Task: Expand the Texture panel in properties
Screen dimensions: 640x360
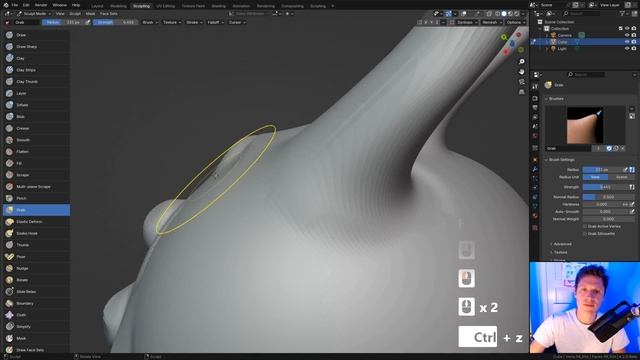Action: point(560,252)
